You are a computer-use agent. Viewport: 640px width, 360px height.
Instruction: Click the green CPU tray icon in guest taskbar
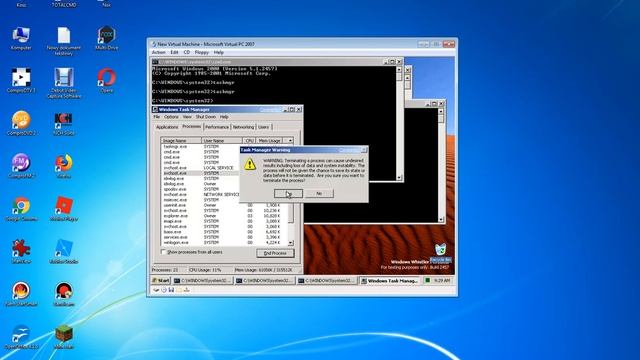click(427, 280)
